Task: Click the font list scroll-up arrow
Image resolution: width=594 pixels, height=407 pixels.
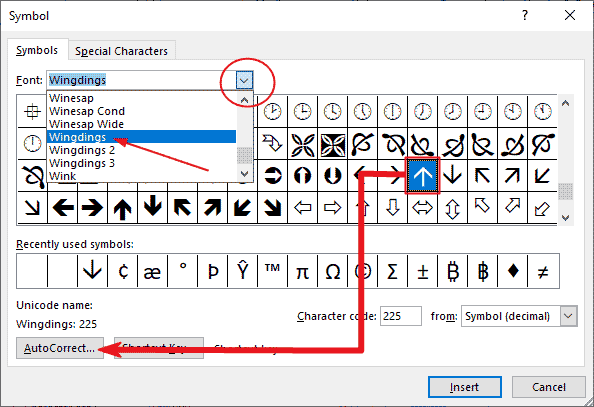Action: point(244,100)
